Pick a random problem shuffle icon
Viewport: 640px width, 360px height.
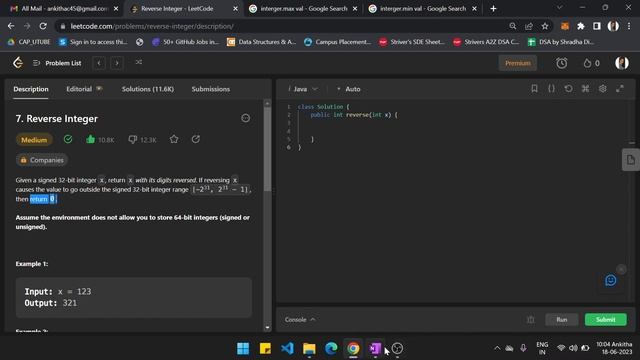click(x=139, y=62)
